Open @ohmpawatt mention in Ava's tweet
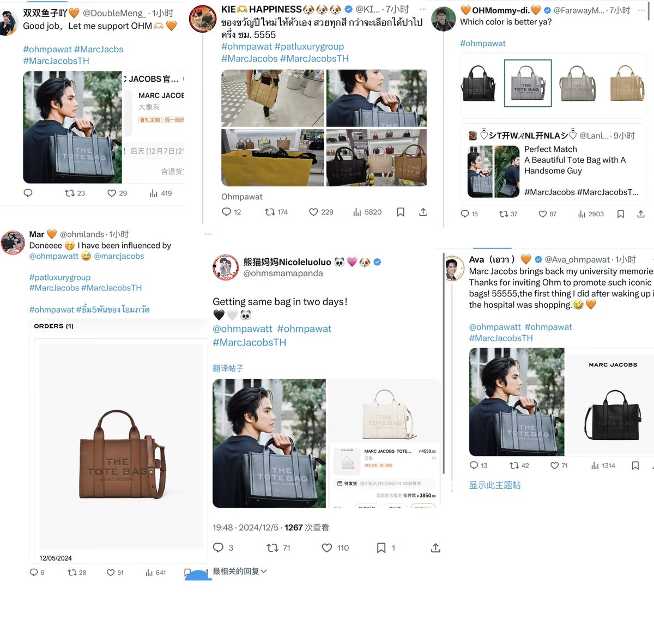The width and height of the screenshot is (654, 644). tap(495, 327)
